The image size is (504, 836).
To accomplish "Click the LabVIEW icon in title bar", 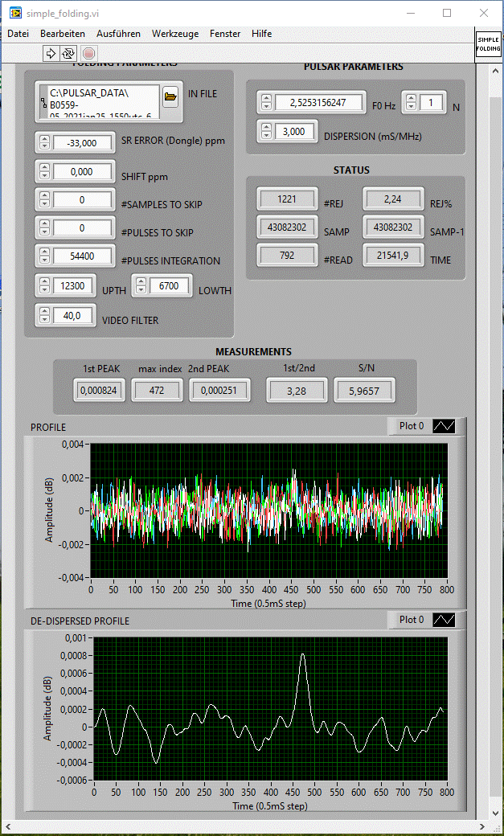I will (x=15, y=14).
